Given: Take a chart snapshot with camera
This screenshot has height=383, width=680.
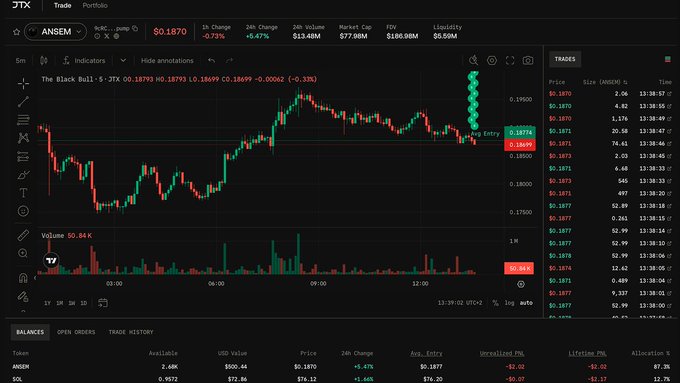Looking at the screenshot, I should pyautogui.click(x=528, y=60).
